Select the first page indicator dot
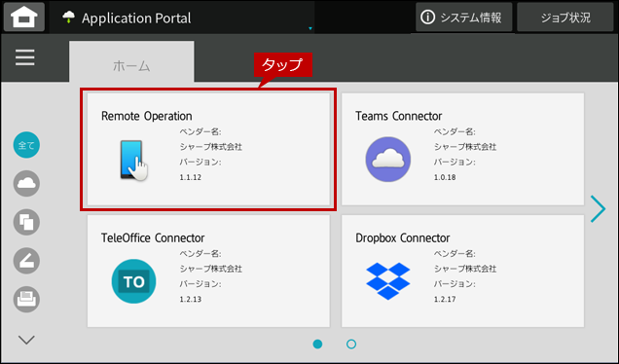619x364 pixels. tap(317, 344)
